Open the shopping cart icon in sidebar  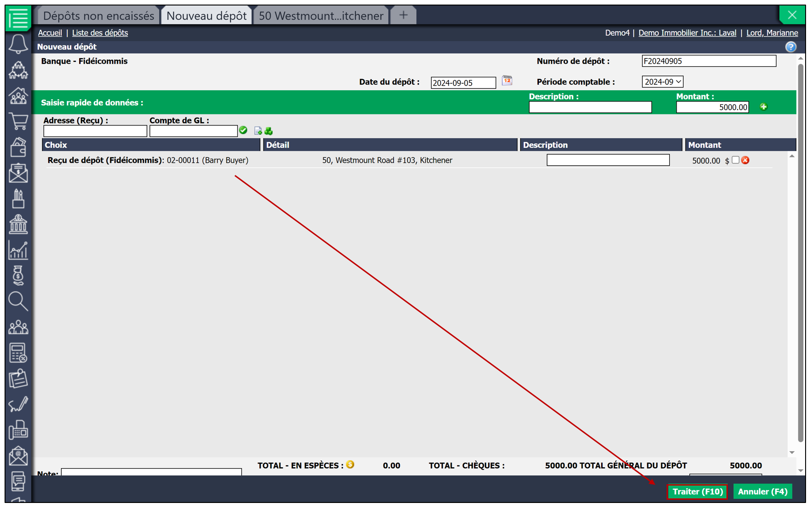click(18, 122)
